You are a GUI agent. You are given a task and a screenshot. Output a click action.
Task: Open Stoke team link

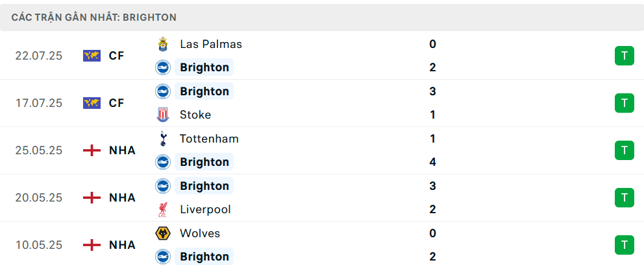[195, 115]
